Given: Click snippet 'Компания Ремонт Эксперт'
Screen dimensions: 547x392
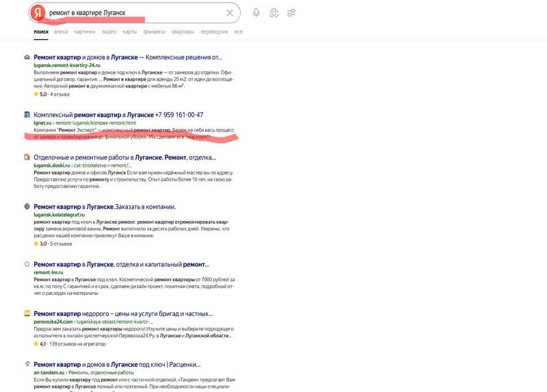Looking at the screenshot, I should [x=134, y=133].
